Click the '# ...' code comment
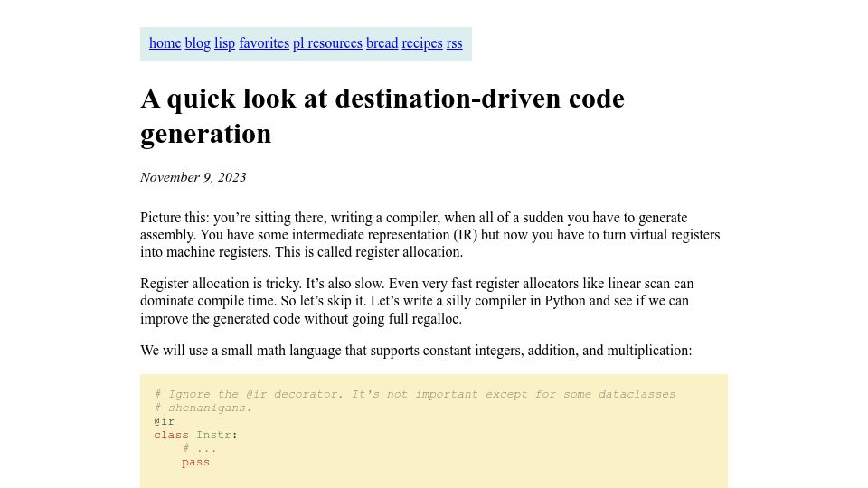Screen dimensions: 868x488 (199, 449)
